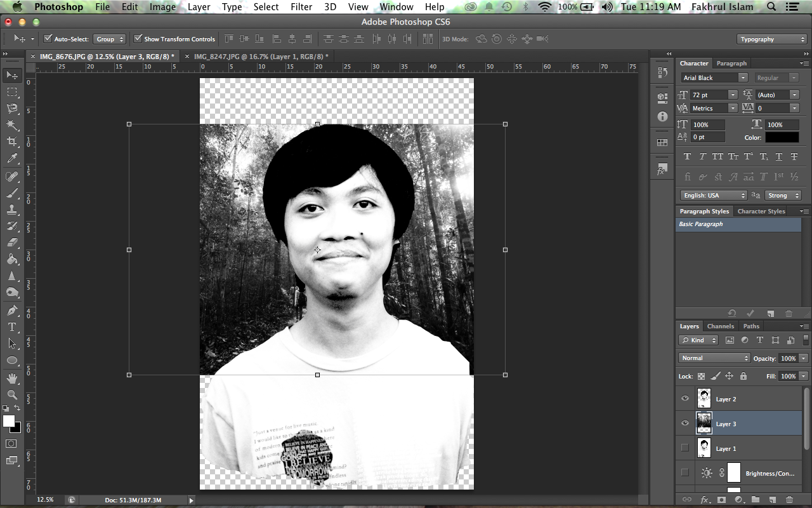Switch to the Paragraph tab

[731, 63]
